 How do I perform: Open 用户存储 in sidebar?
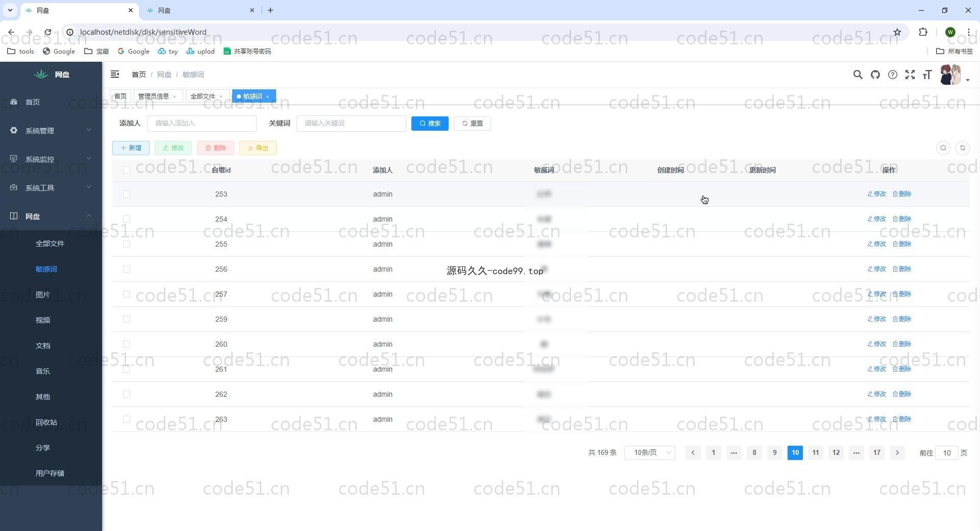click(x=51, y=473)
